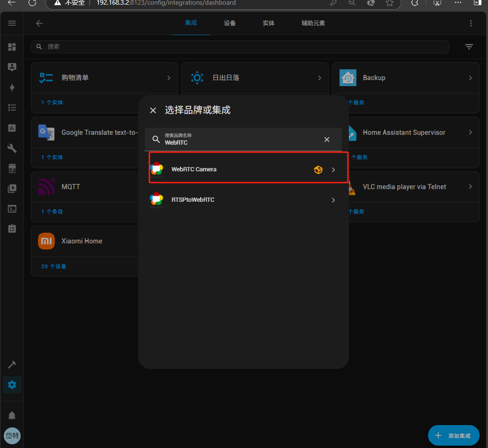Toggle the hamburger sidebar menu
Viewport: 488px width, 448px height.
click(x=12, y=23)
